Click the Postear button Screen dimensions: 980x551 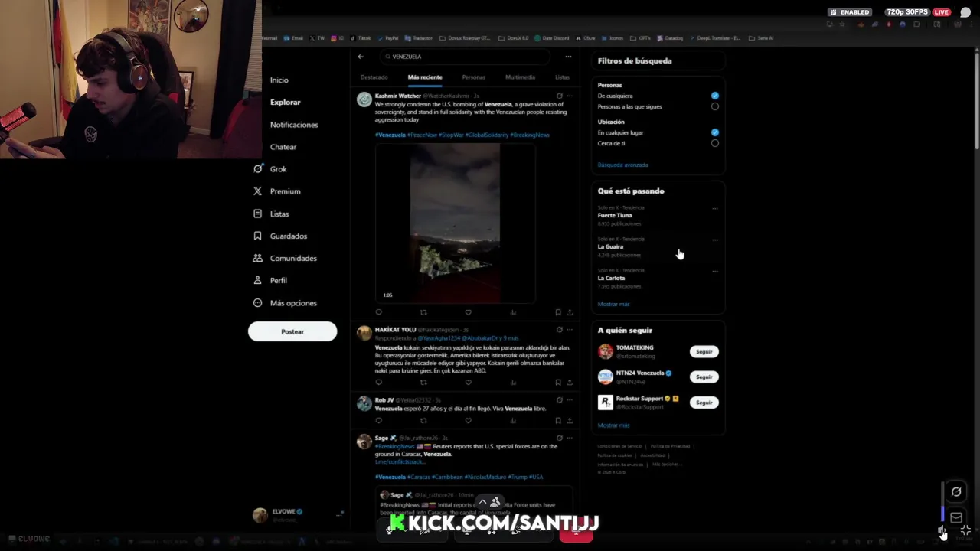pyautogui.click(x=292, y=331)
